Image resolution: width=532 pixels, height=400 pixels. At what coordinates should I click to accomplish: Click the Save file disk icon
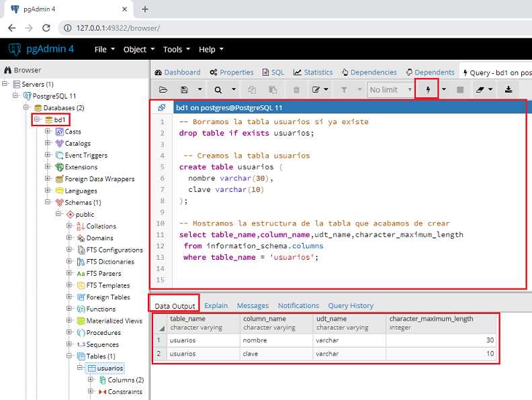[184, 90]
